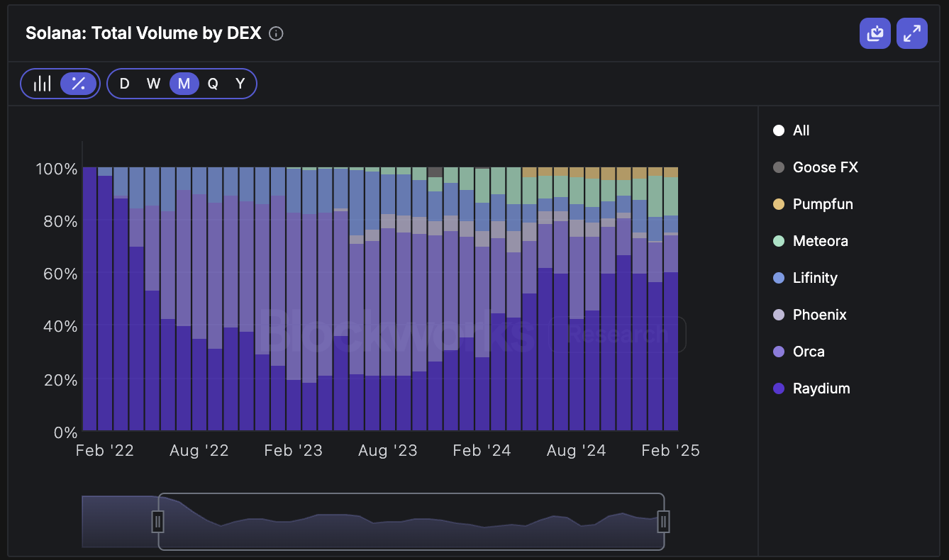The width and height of the screenshot is (949, 560).
Task: Click the Raydium legend label
Action: tap(821, 388)
